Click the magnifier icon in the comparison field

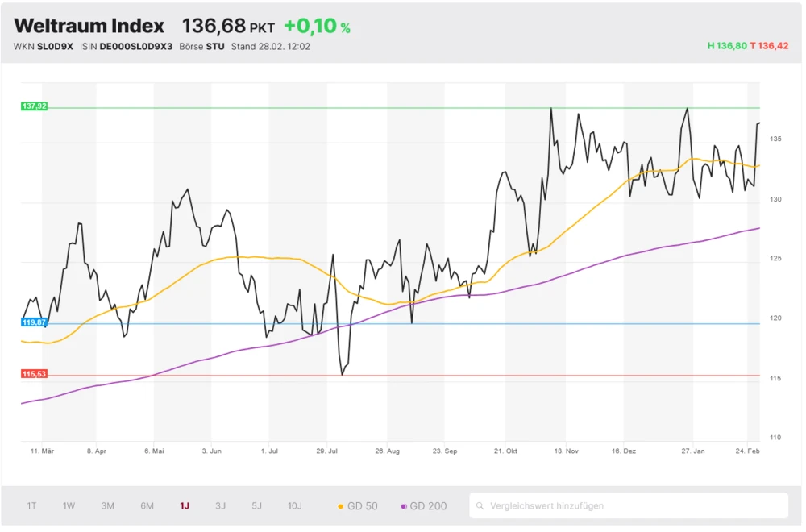pyautogui.click(x=481, y=505)
